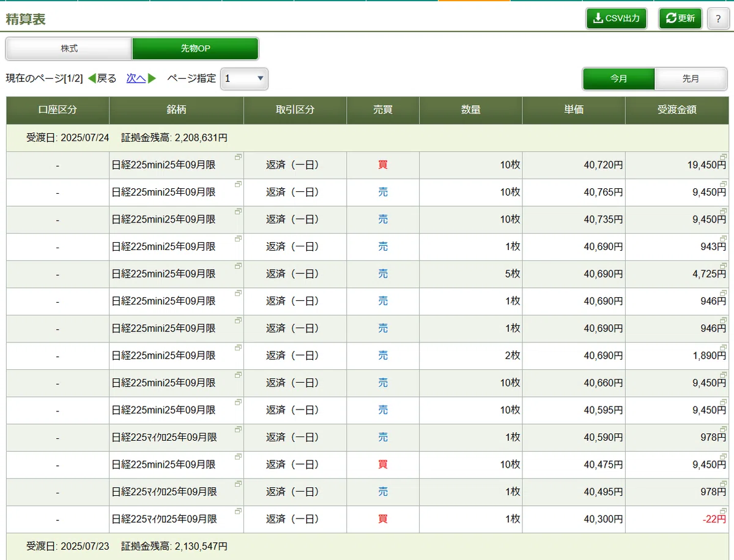734x560 pixels.
Task: Click the green left arrow beside 戻る
Action: point(92,78)
